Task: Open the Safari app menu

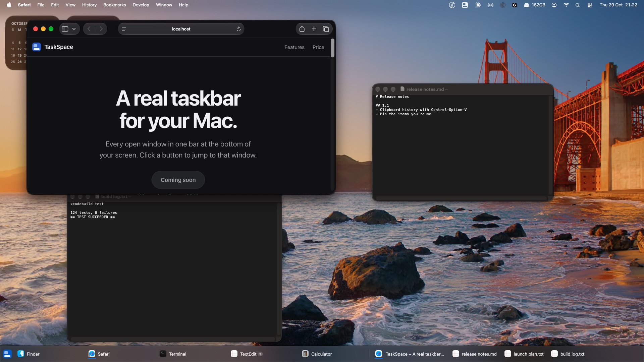Action: 24,5
